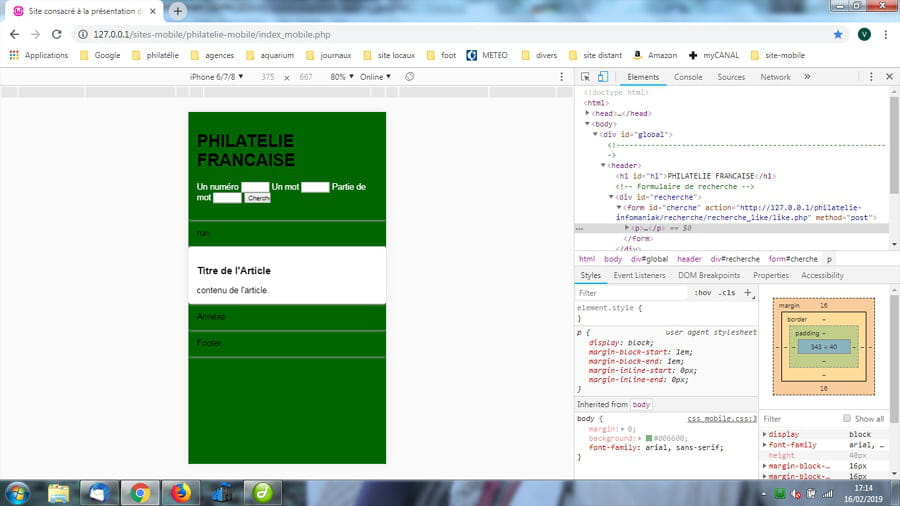900x506 pixels.
Task: Open the Amazon bookmark
Action: (x=655, y=55)
